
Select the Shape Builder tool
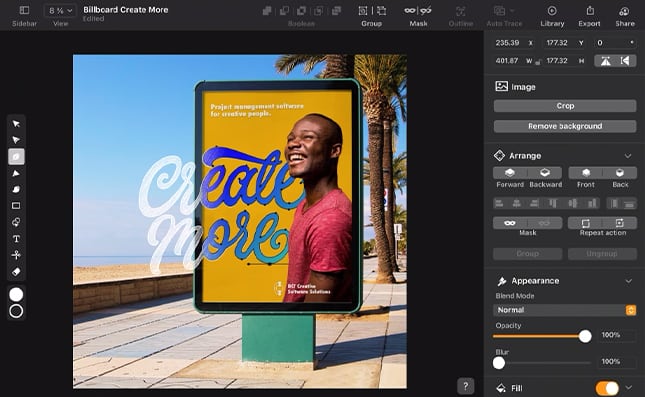(x=16, y=222)
